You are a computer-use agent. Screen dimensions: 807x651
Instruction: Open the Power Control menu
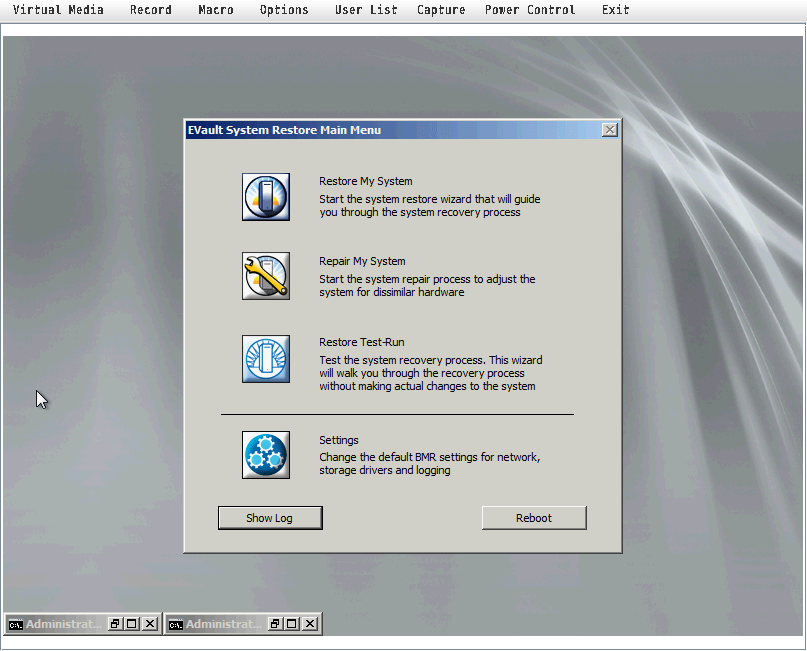pyautogui.click(x=530, y=10)
